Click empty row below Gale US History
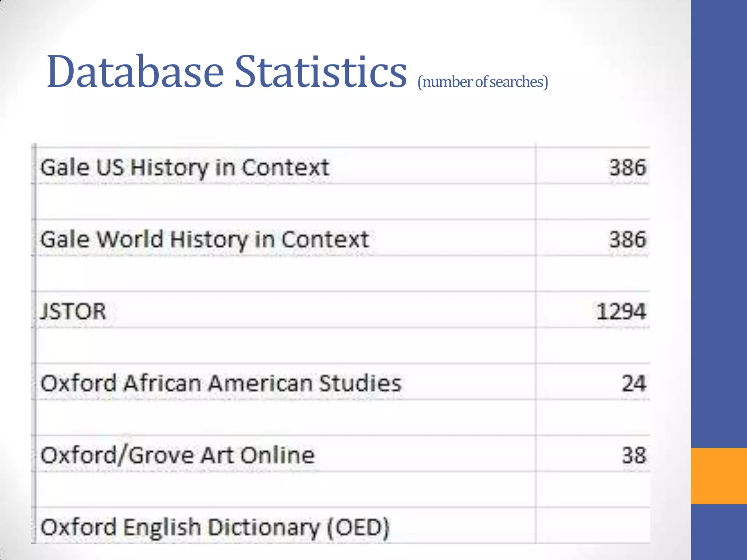747x560 pixels. point(285,202)
